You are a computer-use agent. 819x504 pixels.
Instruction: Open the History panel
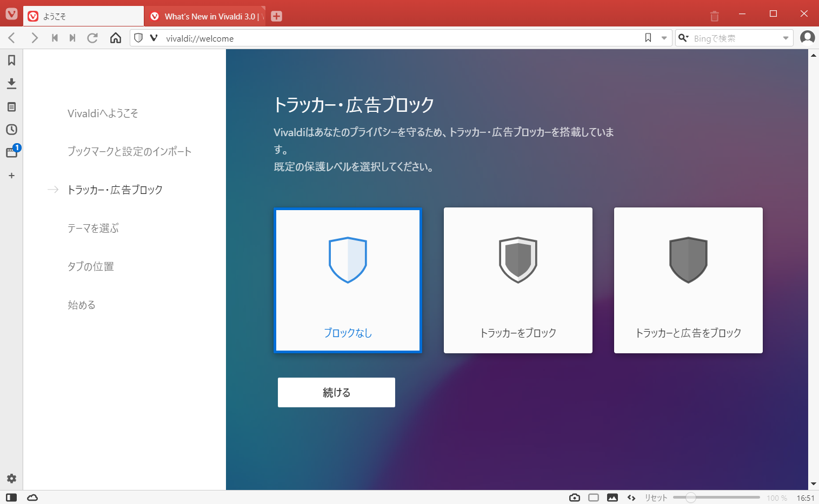(x=11, y=130)
